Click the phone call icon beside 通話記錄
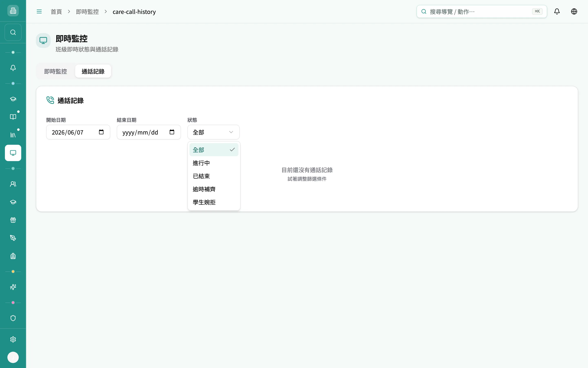Screen dimensions: 588x368 [x=50, y=100]
